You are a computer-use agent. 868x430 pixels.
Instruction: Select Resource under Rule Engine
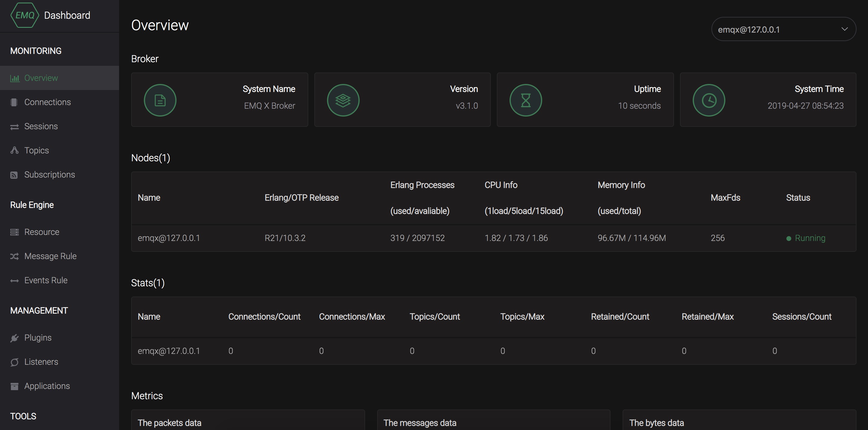point(41,232)
